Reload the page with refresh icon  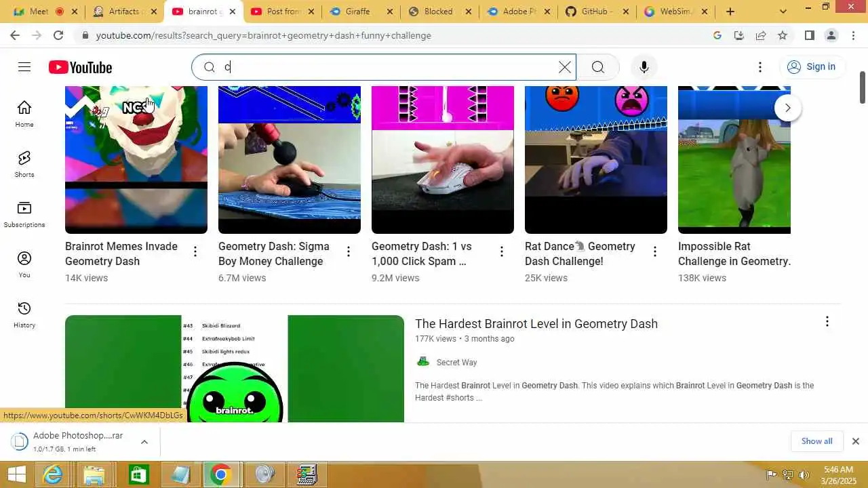58,35
